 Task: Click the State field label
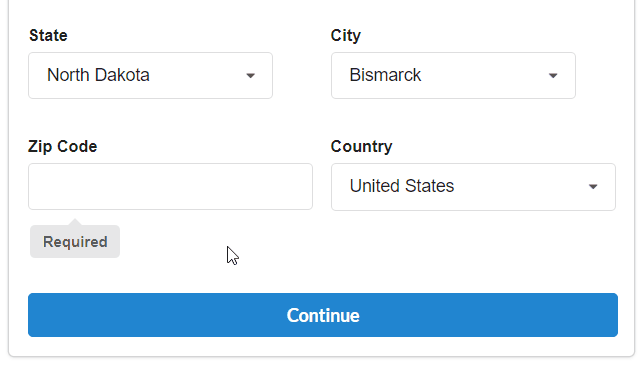[x=48, y=35]
